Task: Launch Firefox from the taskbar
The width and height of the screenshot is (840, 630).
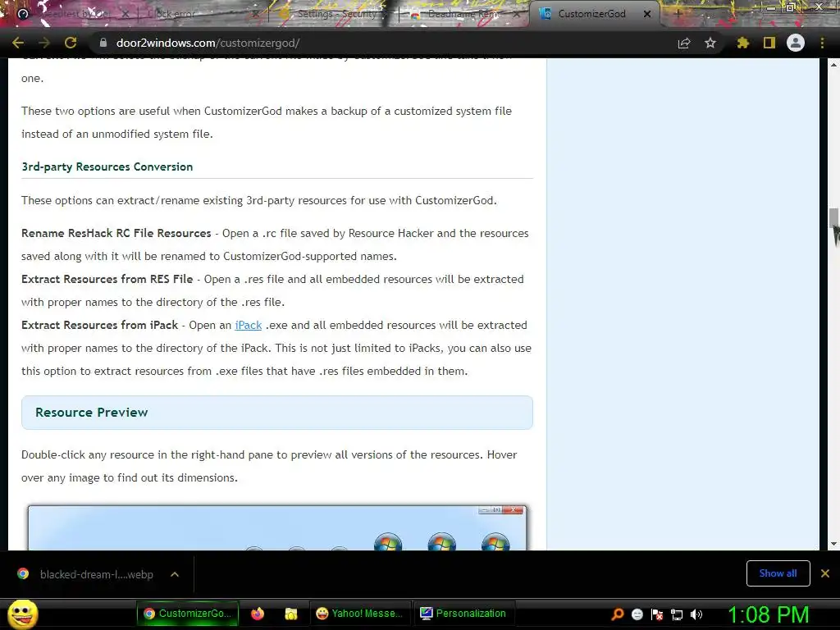Action: pyautogui.click(x=257, y=614)
